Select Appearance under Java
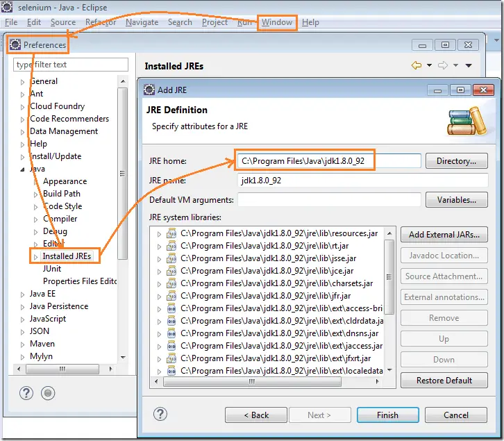 (x=65, y=181)
